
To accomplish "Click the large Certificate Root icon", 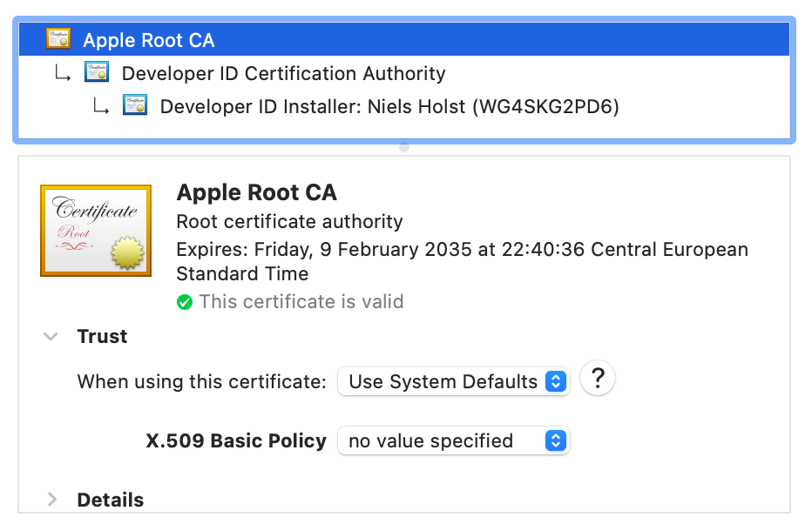I will click(x=96, y=231).
